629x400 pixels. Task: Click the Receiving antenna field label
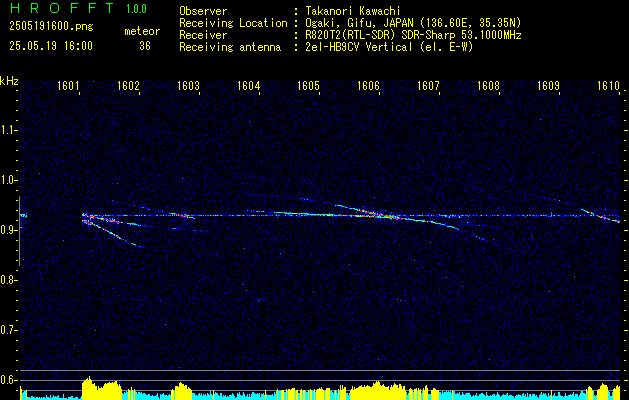click(230, 47)
